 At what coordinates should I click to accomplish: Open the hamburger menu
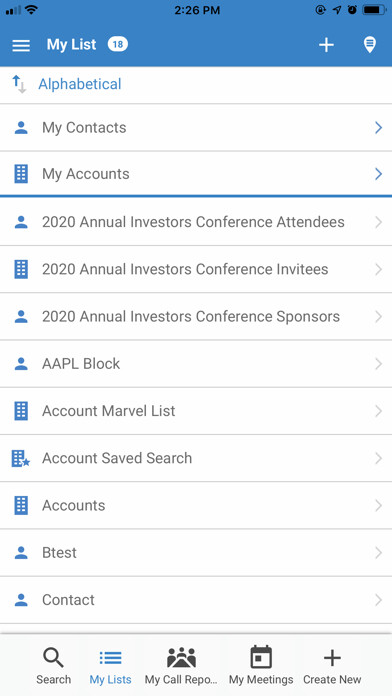pos(21,45)
